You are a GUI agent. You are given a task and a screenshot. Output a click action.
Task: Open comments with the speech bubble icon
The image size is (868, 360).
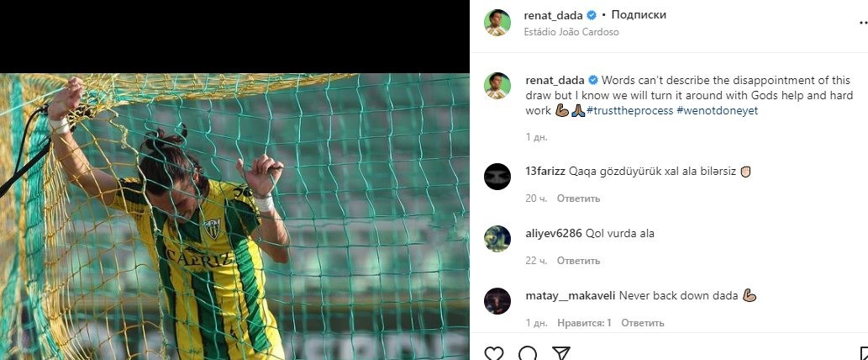(x=528, y=353)
